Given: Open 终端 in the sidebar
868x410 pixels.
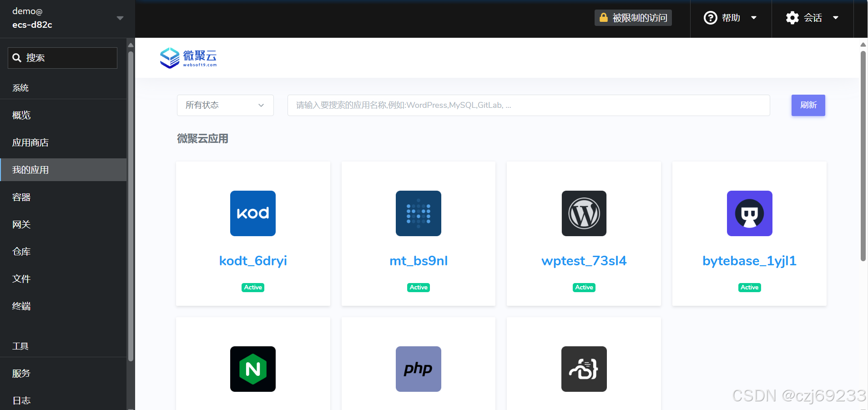Looking at the screenshot, I should point(63,306).
